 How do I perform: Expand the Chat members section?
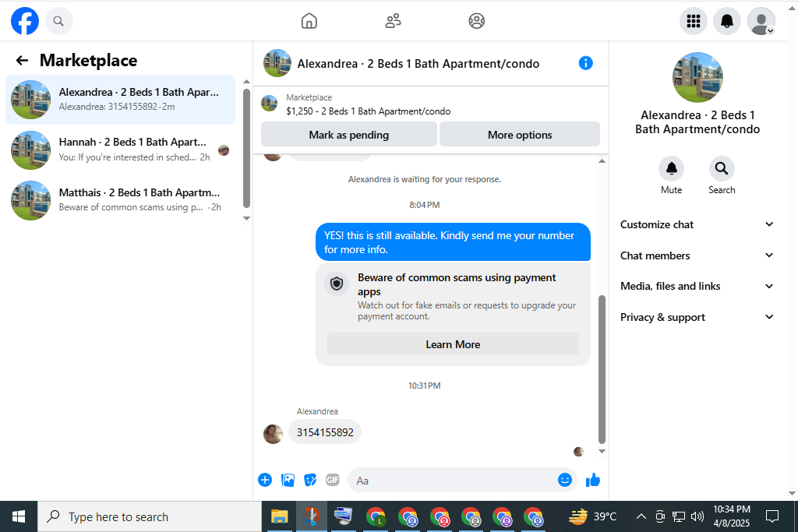(697, 255)
